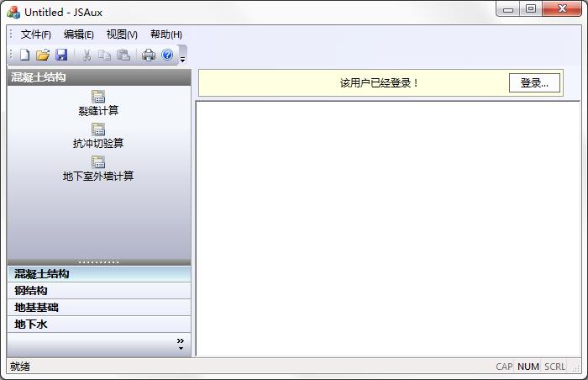Close the JSAux window
Image resolution: width=588 pixels, height=380 pixels.
point(562,8)
